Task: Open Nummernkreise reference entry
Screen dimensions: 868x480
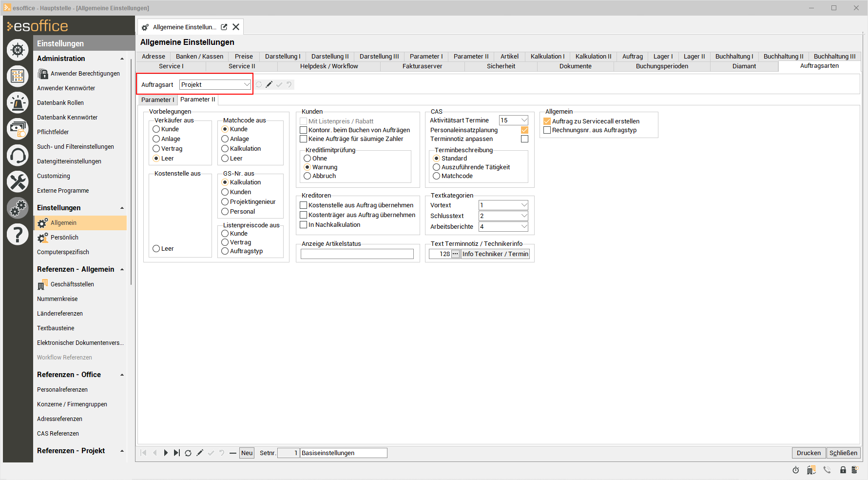Action: pyautogui.click(x=58, y=299)
